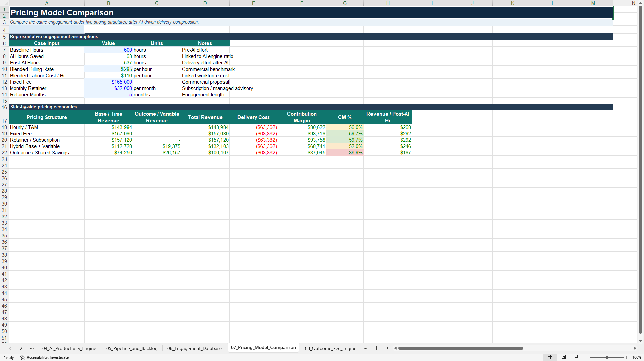This screenshot has height=361, width=644.
Task: Select row 18 header
Action: [4, 127]
